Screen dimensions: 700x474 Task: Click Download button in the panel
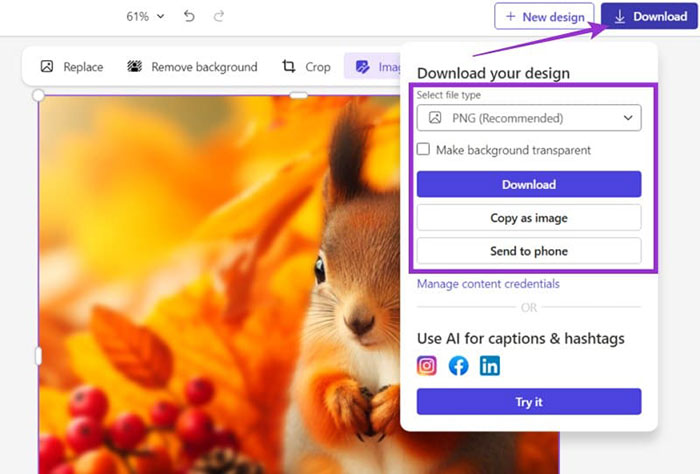(x=528, y=184)
